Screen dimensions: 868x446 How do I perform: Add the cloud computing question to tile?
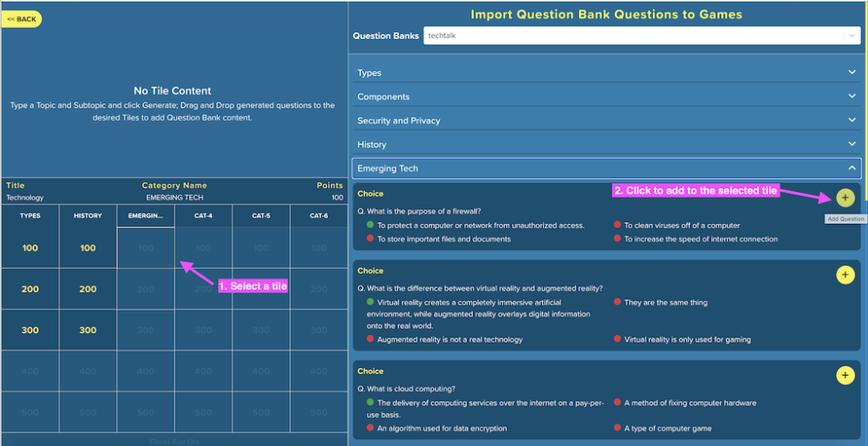[x=845, y=375]
